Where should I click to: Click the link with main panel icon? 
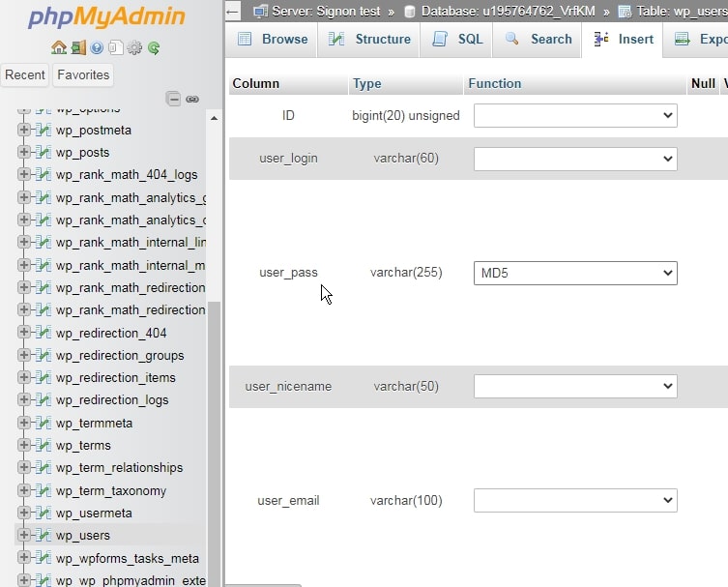pos(191,99)
